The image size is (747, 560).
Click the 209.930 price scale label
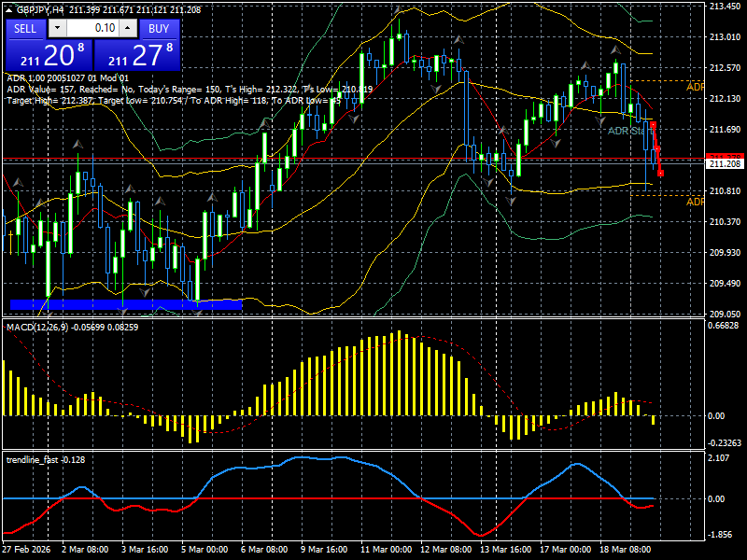(x=725, y=252)
